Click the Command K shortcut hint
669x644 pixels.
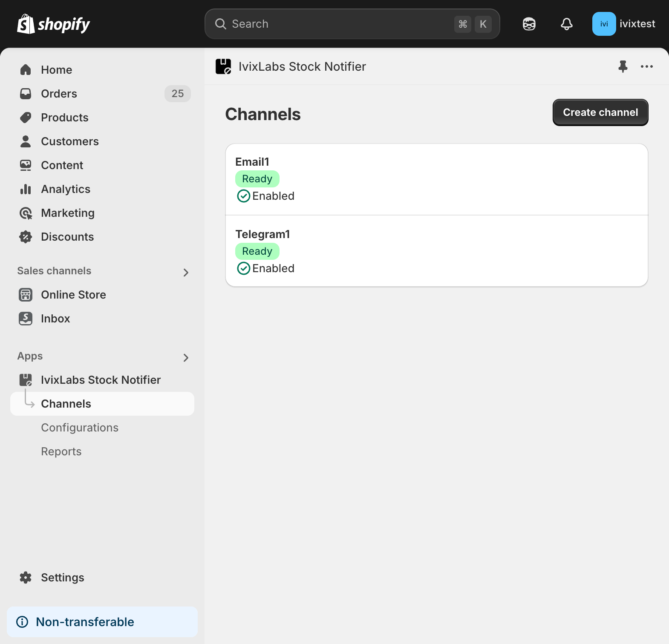(473, 24)
